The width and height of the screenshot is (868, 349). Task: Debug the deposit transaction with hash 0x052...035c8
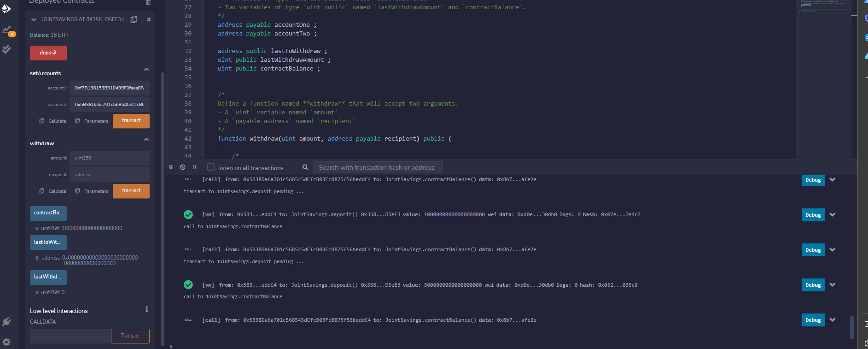(x=813, y=285)
